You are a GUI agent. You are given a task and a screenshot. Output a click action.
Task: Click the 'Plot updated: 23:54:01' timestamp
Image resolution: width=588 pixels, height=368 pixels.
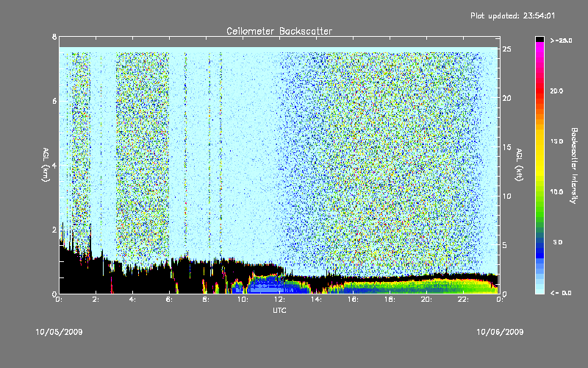512,15
